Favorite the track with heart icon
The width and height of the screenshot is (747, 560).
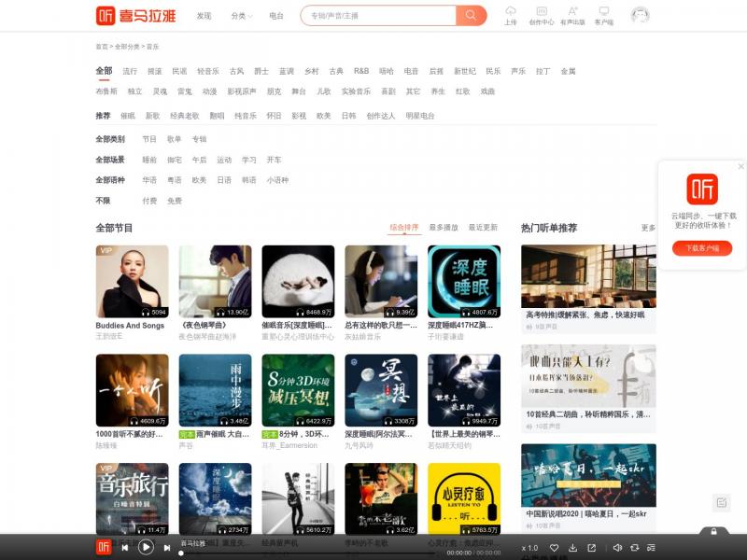(554, 548)
